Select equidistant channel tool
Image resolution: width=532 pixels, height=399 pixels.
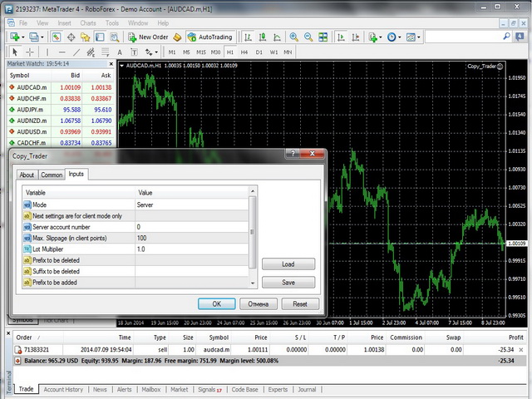[x=91, y=52]
